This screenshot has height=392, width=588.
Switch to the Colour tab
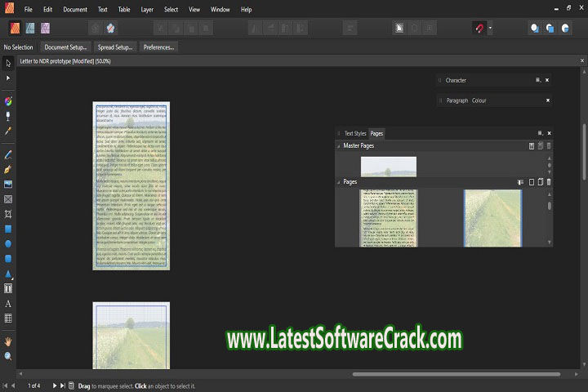coord(479,100)
